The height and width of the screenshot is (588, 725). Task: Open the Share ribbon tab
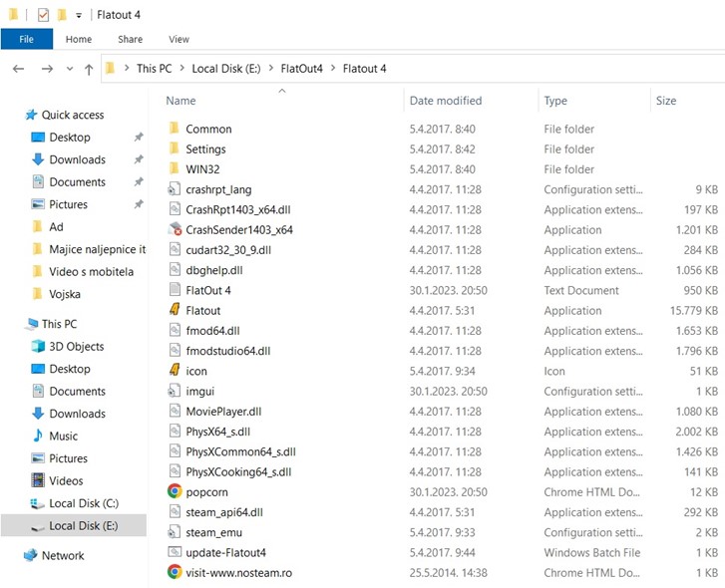pos(130,39)
